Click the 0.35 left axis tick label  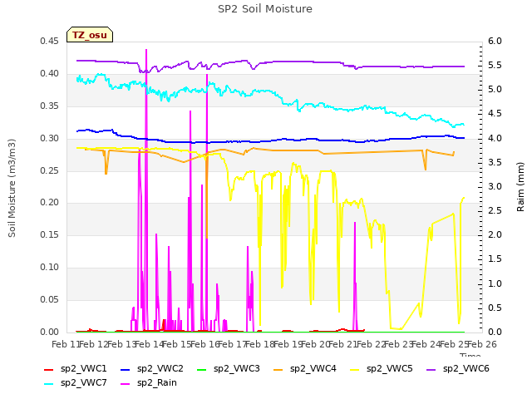coord(49,106)
